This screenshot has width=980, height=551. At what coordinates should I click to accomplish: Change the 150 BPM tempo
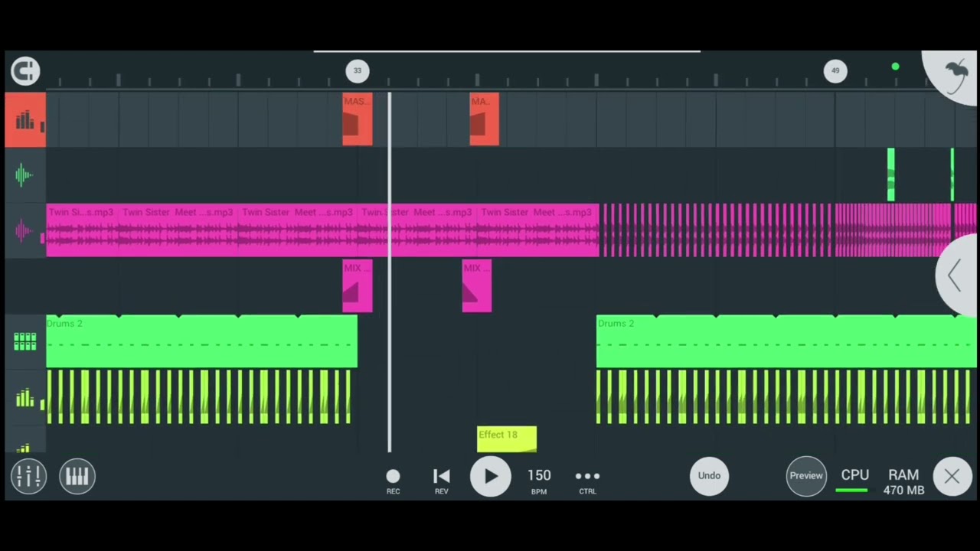539,480
